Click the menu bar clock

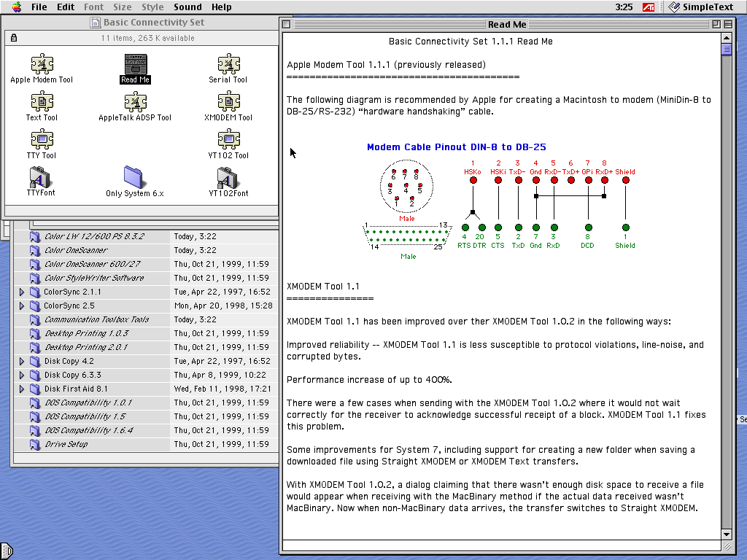click(624, 7)
